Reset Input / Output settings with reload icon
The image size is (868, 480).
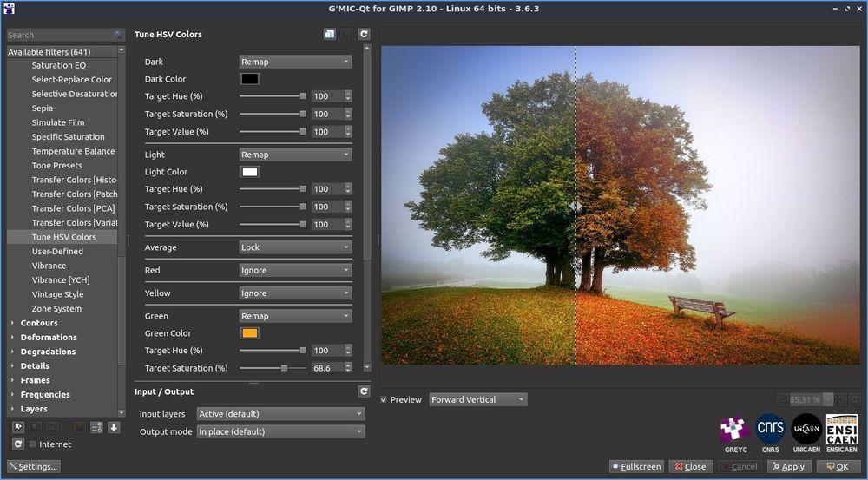pyautogui.click(x=364, y=391)
